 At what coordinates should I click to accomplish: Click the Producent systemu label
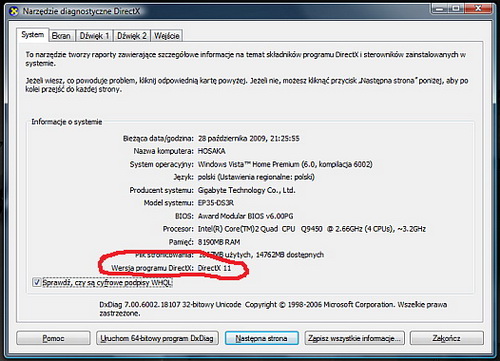pyautogui.click(x=162, y=190)
